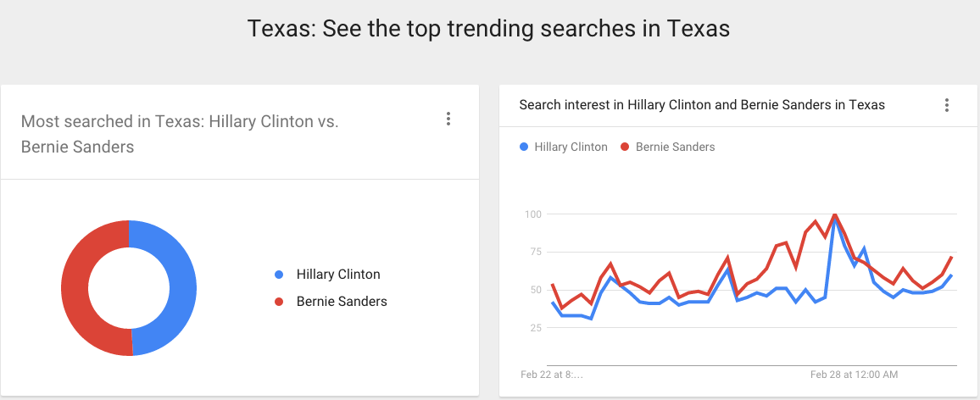The width and height of the screenshot is (980, 400).
Task: Select the Bernie Sanders label in donut legend
Action: pyautogui.click(x=342, y=302)
